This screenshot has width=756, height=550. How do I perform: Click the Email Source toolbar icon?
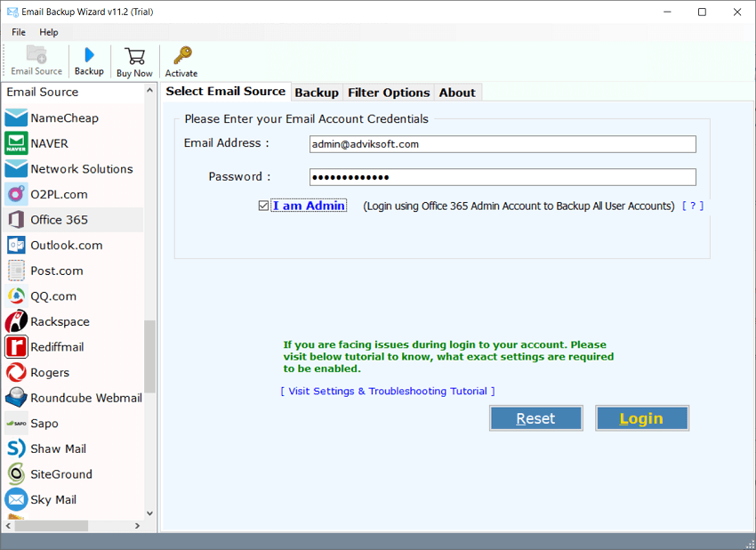pos(36,54)
